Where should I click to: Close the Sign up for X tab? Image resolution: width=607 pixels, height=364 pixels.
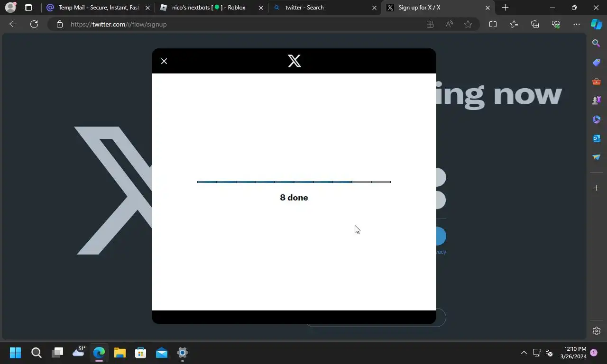[x=487, y=8]
